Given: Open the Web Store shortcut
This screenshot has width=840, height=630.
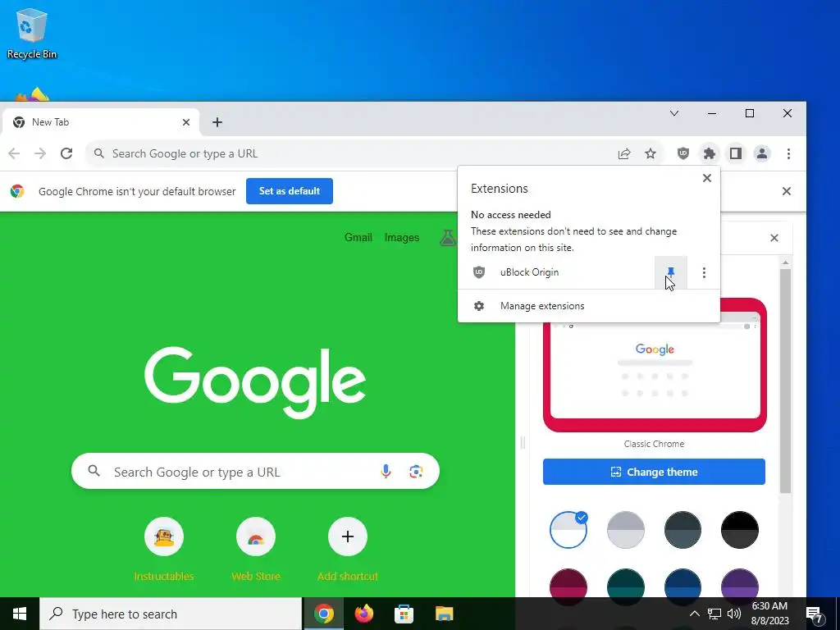Looking at the screenshot, I should (x=256, y=549).
